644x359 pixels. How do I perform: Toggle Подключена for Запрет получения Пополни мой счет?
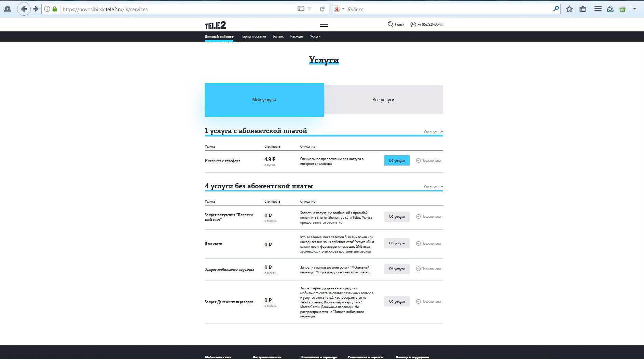coord(428,216)
